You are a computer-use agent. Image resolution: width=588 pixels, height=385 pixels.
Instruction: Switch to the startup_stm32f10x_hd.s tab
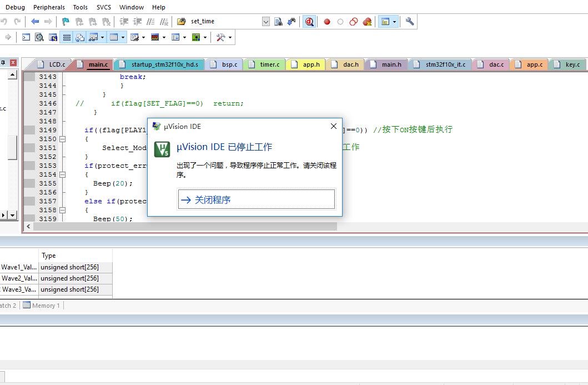tap(160, 64)
